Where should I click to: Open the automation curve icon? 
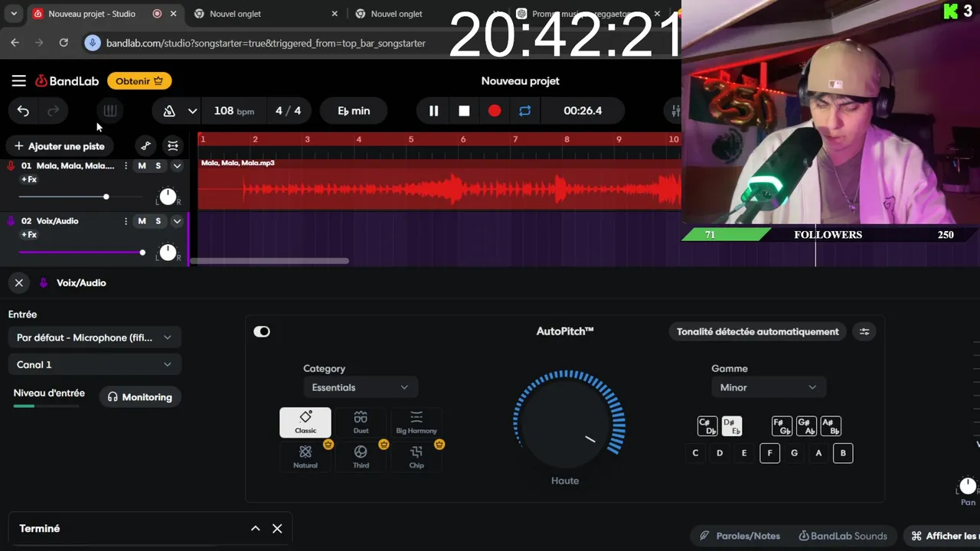(x=145, y=145)
